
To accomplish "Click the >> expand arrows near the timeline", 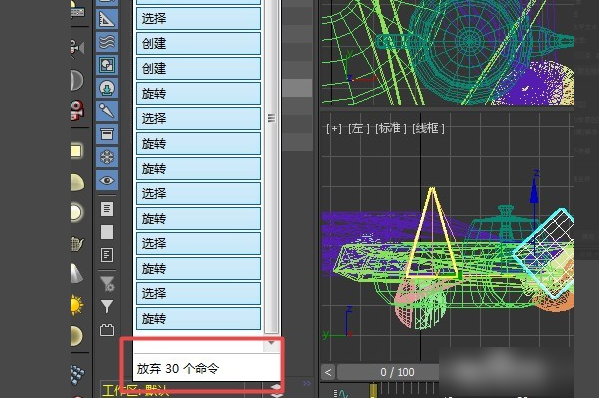I will coord(307,383).
